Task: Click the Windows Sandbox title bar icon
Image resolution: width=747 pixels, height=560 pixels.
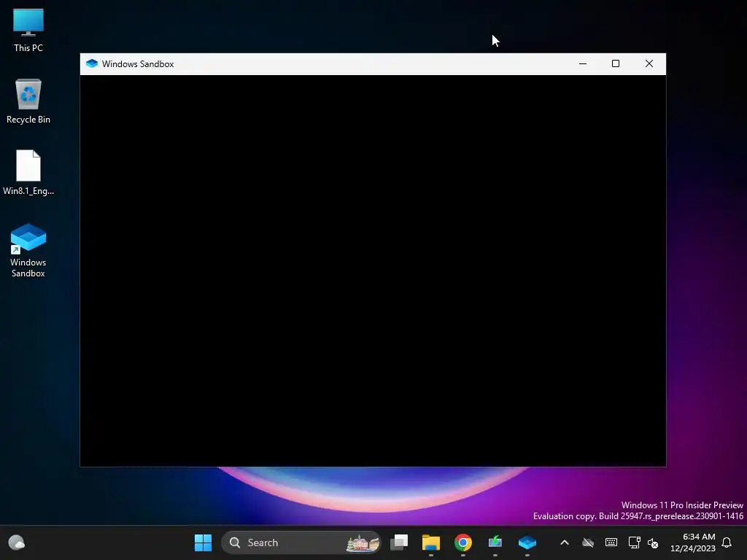Action: [91, 64]
